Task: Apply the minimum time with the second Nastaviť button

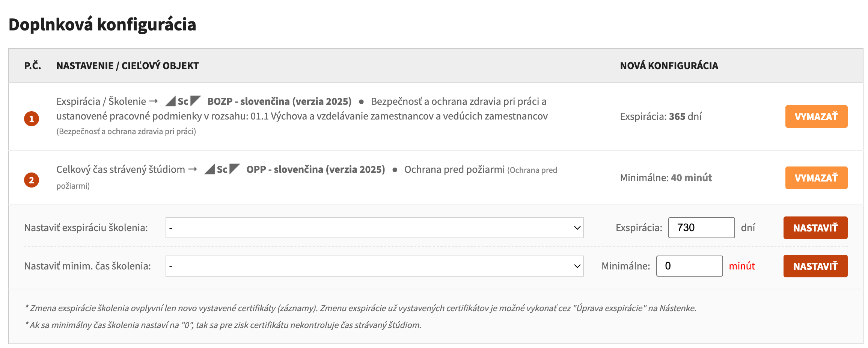Action: [815, 266]
